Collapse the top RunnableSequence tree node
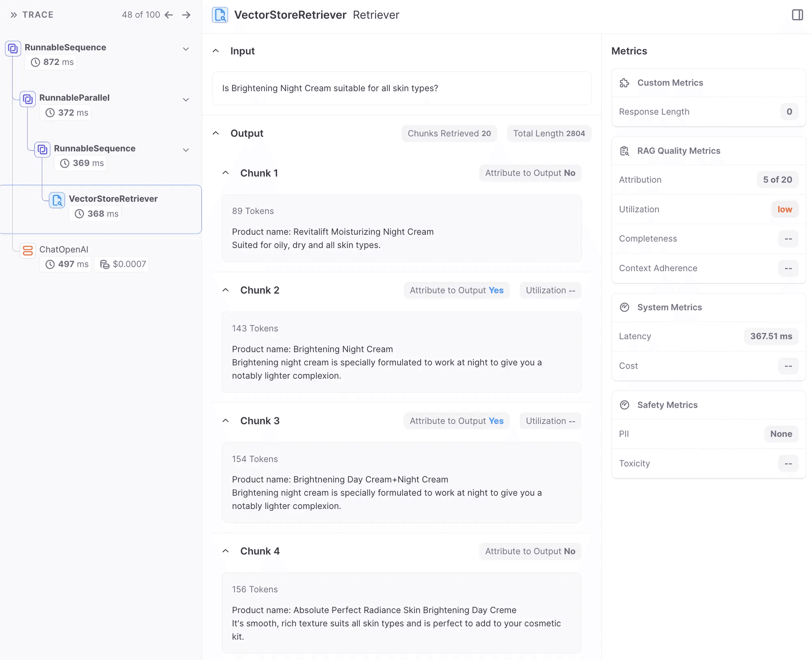 (x=186, y=49)
